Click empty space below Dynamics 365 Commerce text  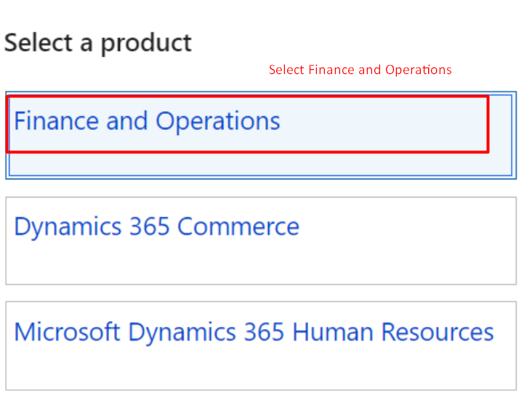click(x=260, y=263)
